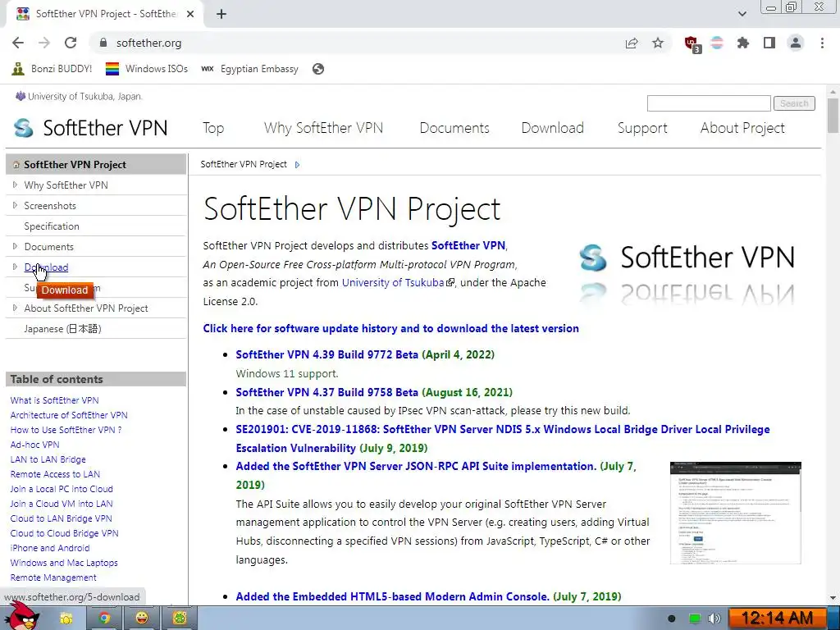The width and height of the screenshot is (840, 630).
Task: Open the Why SoftEther VPN top menu
Action: (x=323, y=128)
